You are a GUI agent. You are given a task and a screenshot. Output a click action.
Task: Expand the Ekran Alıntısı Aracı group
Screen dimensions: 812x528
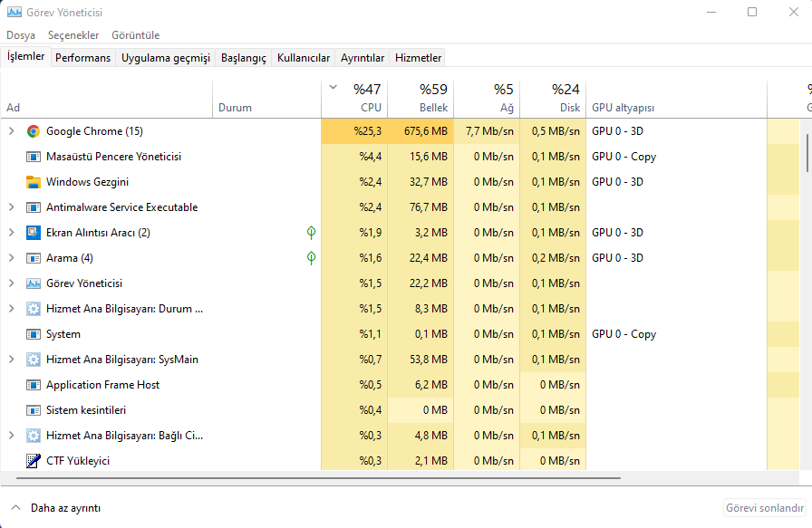[12, 233]
